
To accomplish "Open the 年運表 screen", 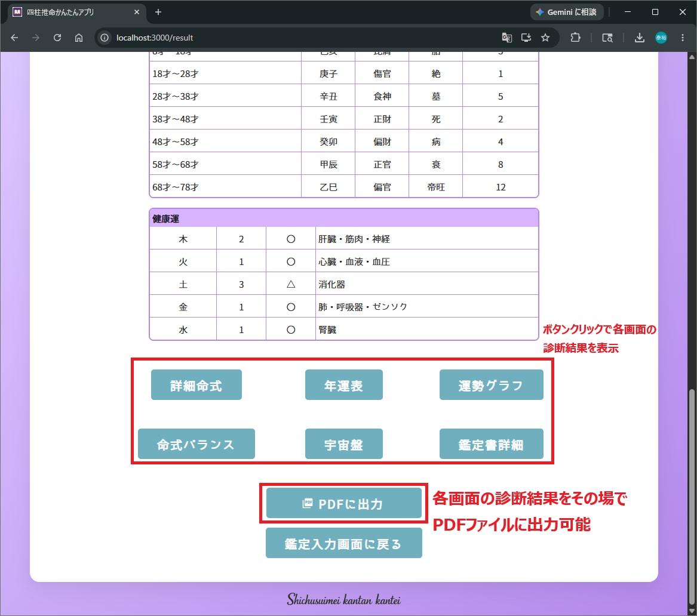I will [343, 385].
